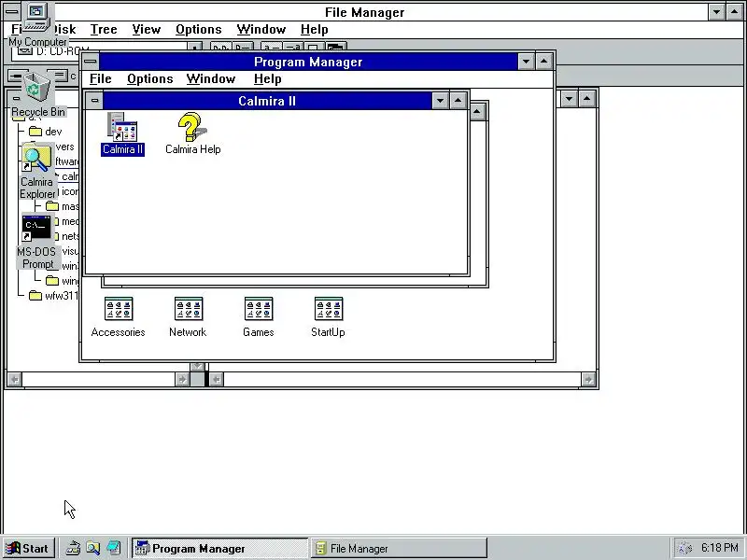The height and width of the screenshot is (560, 747).
Task: Select the dev folder in directory tree
Action: point(45,132)
